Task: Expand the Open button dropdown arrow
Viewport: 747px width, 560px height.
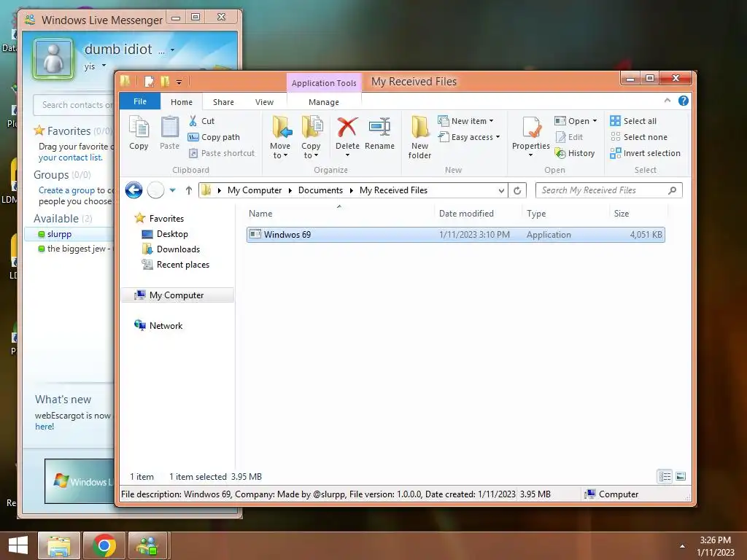Action: [595, 121]
